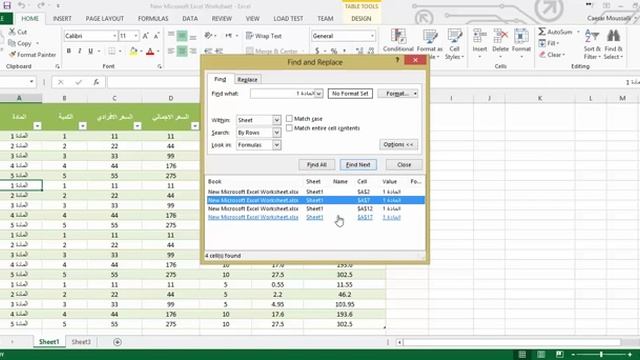Image resolution: width=640 pixels, height=360 pixels.
Task: Switch to the Replace tab in dialog
Action: coord(247,80)
